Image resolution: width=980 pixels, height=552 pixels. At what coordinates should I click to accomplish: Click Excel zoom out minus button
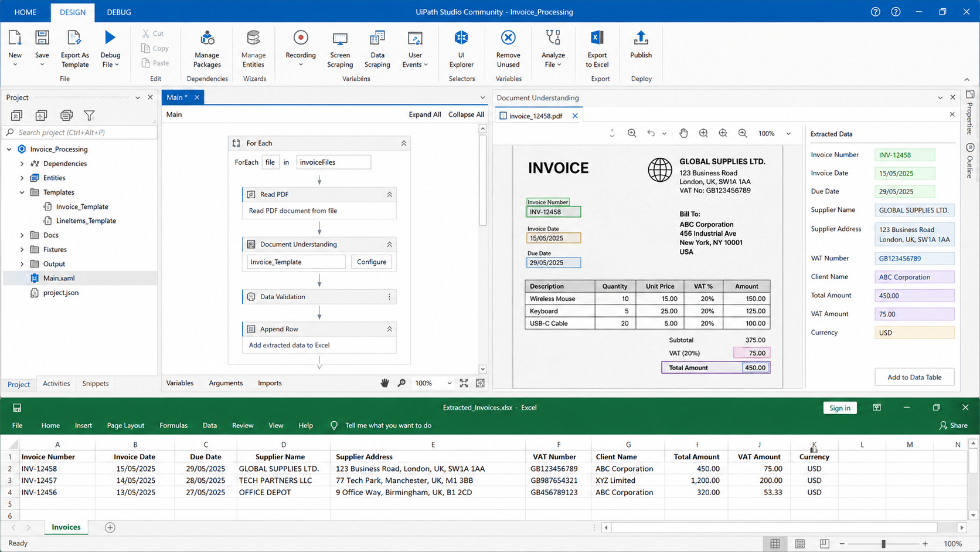pyautogui.click(x=842, y=544)
